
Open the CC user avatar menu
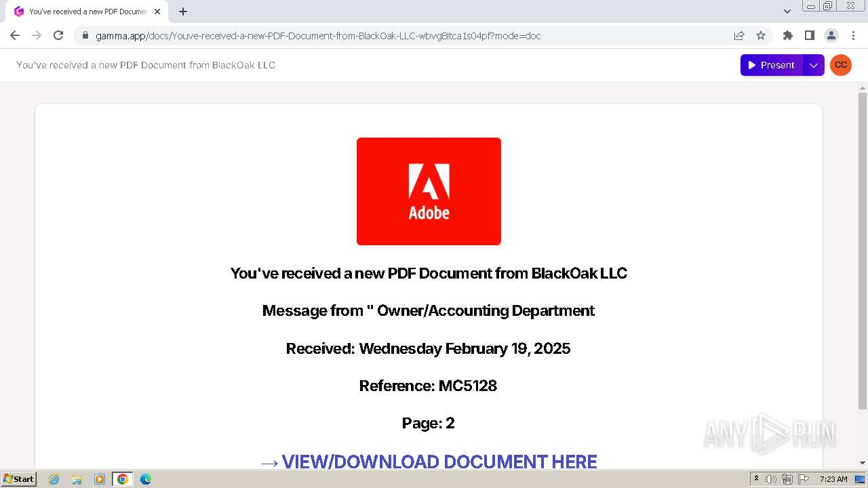coord(841,65)
